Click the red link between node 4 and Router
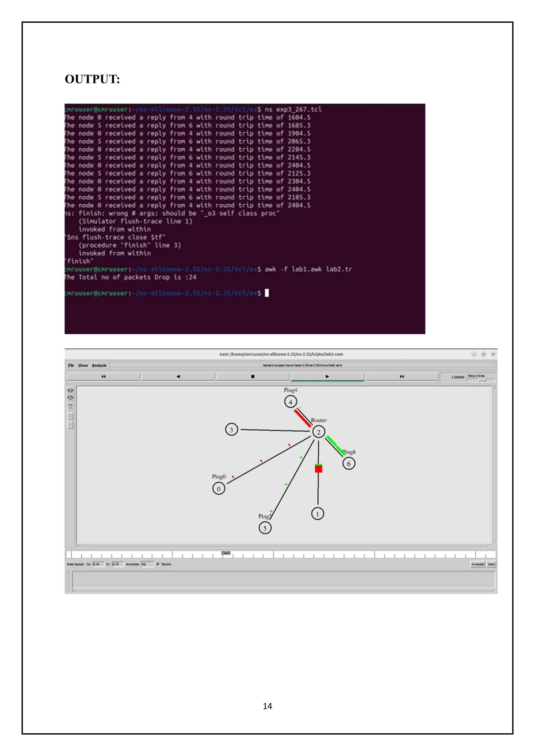The width and height of the screenshot is (535, 756). (303, 418)
